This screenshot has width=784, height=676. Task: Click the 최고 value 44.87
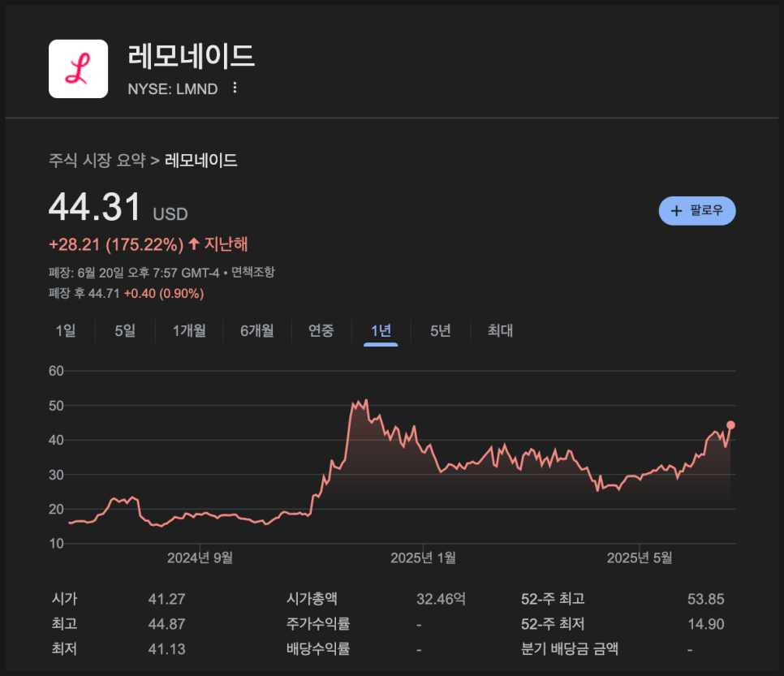click(166, 624)
